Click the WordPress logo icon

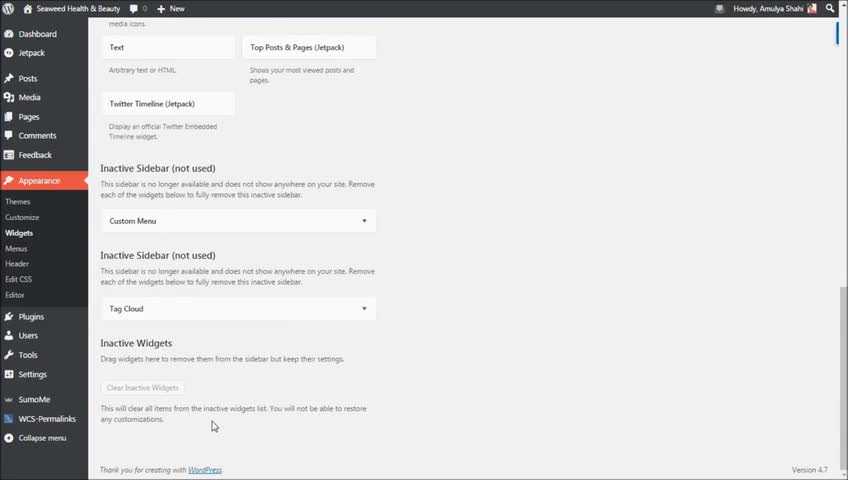pos(9,8)
